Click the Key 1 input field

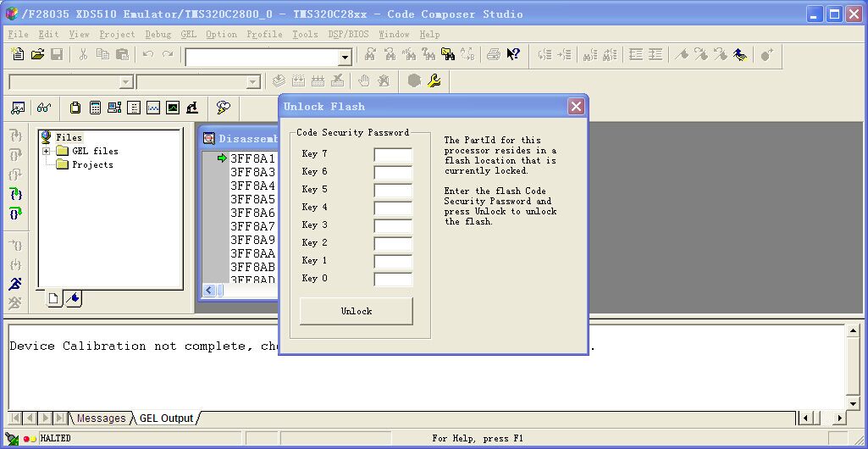[x=393, y=261]
